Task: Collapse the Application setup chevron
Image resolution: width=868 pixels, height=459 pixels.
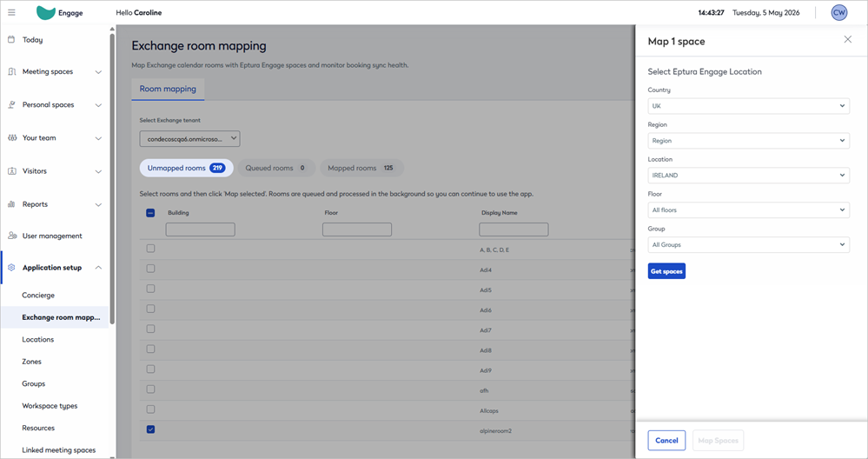Action: tap(98, 268)
